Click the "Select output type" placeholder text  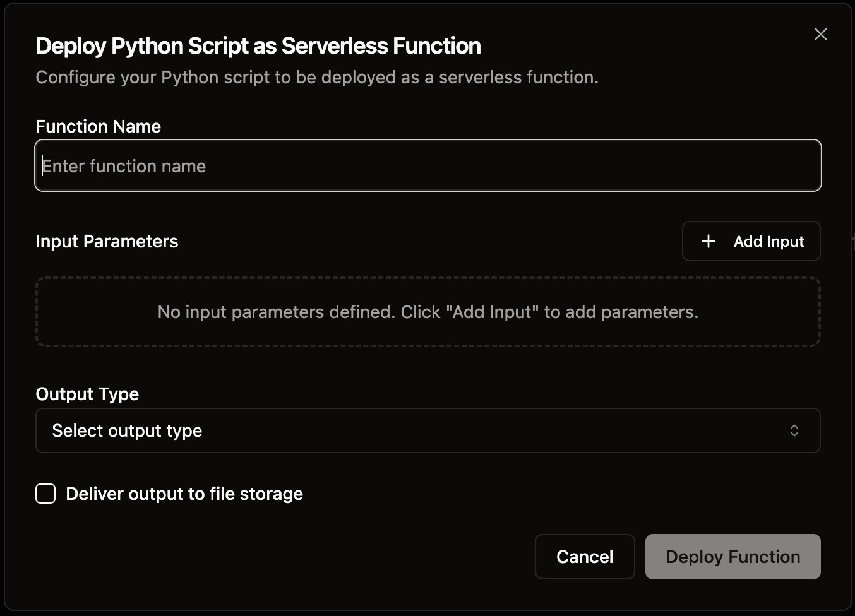coord(127,430)
